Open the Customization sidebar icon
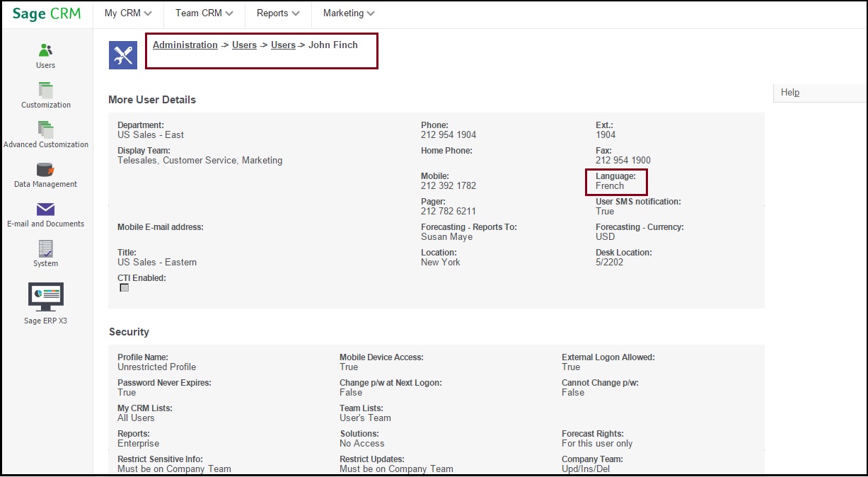 point(46,90)
